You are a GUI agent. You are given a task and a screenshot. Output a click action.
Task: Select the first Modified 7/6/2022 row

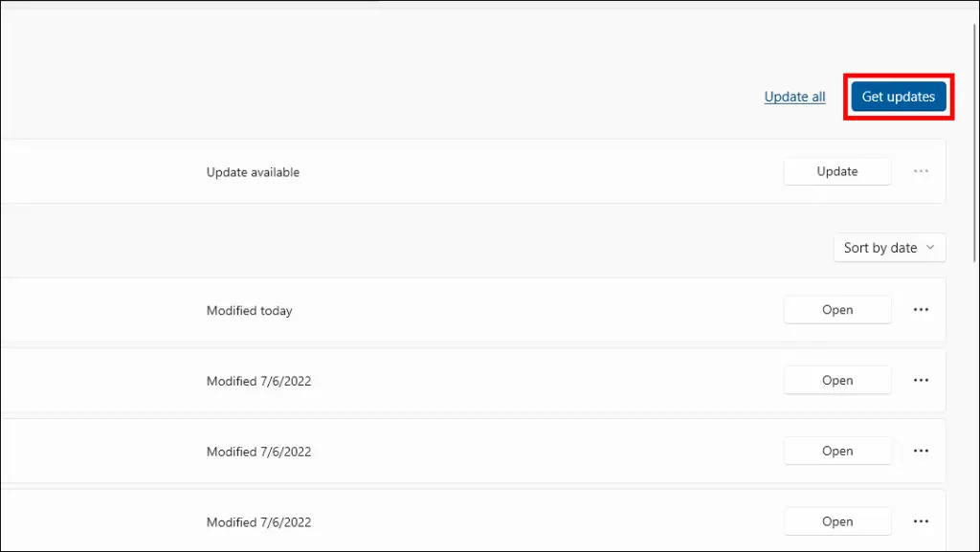pyautogui.click(x=473, y=381)
